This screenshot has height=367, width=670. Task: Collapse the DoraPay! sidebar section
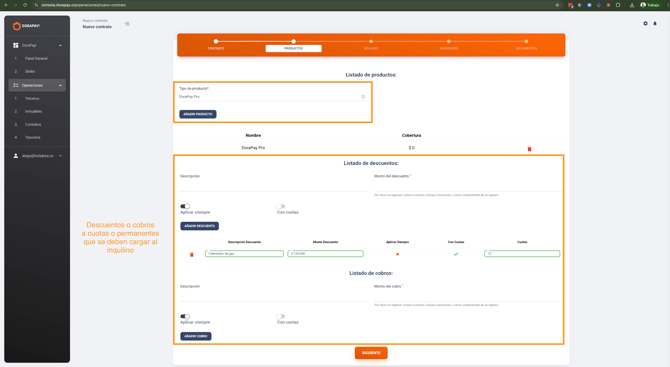pyautogui.click(x=60, y=45)
